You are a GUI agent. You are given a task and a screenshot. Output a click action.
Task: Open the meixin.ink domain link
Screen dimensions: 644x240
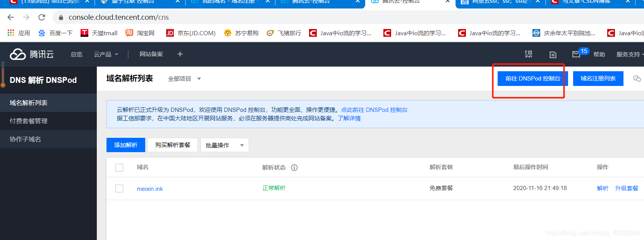click(150, 189)
